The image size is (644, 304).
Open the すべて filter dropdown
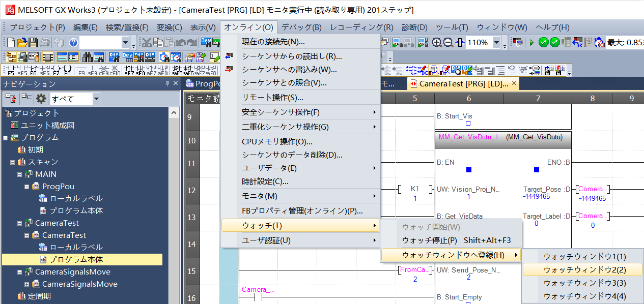(96, 99)
